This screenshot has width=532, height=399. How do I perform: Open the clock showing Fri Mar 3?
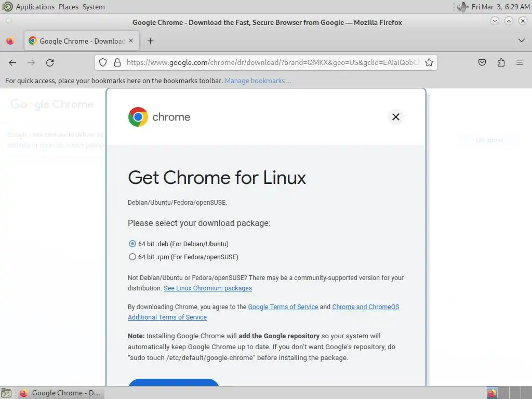(x=500, y=7)
